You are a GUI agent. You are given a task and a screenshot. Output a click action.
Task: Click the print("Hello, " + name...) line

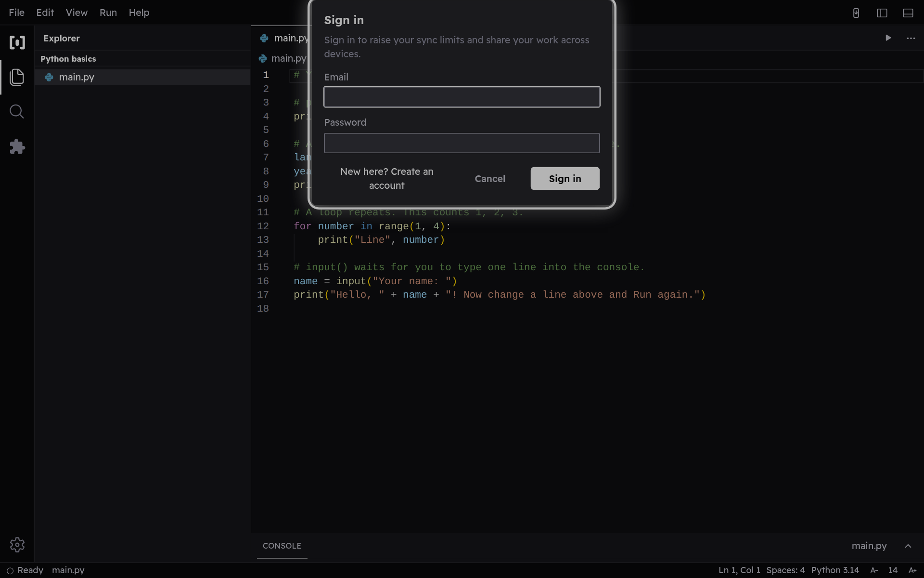tap(500, 295)
